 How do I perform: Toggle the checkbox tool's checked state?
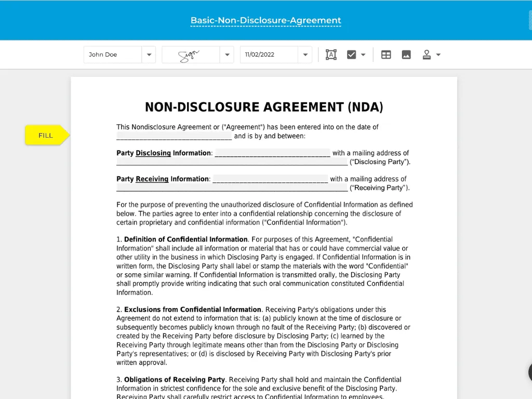point(352,54)
